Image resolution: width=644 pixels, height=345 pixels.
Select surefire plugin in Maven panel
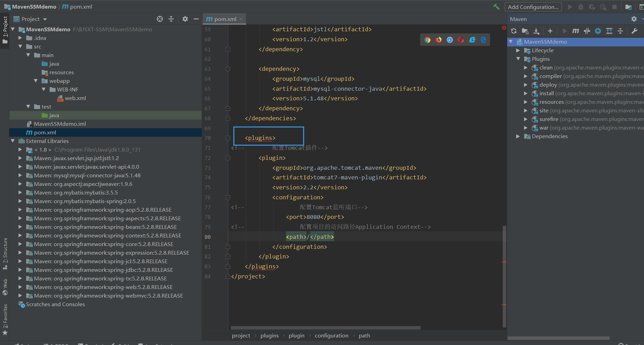(x=549, y=119)
